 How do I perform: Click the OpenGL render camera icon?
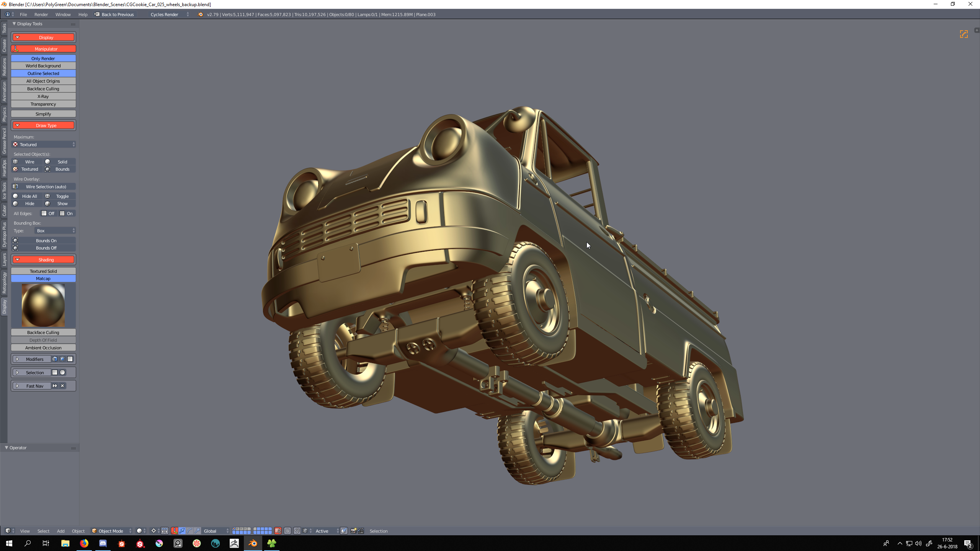click(x=353, y=531)
